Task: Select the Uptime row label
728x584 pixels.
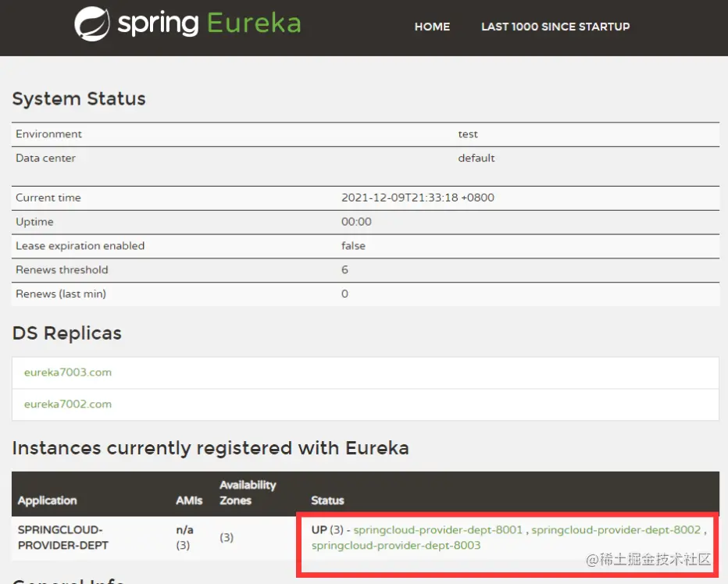Action: pos(34,222)
